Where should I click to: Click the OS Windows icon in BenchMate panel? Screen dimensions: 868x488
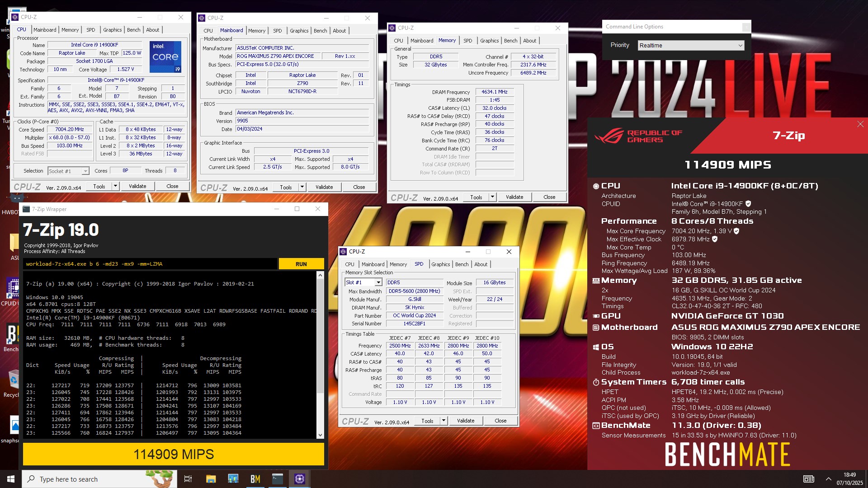[x=596, y=347]
